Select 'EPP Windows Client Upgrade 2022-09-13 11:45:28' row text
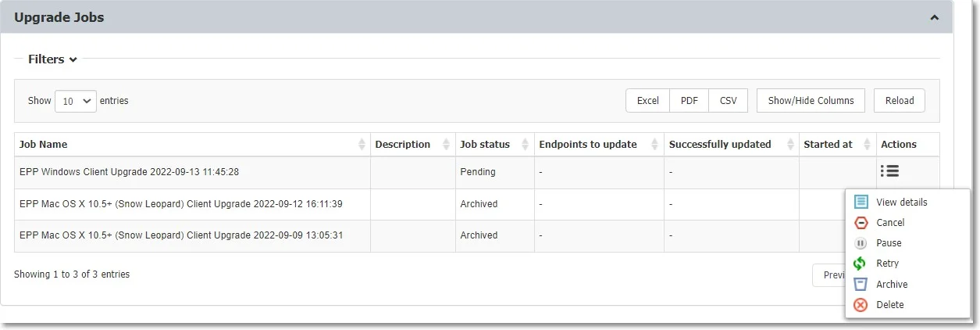 [129, 171]
